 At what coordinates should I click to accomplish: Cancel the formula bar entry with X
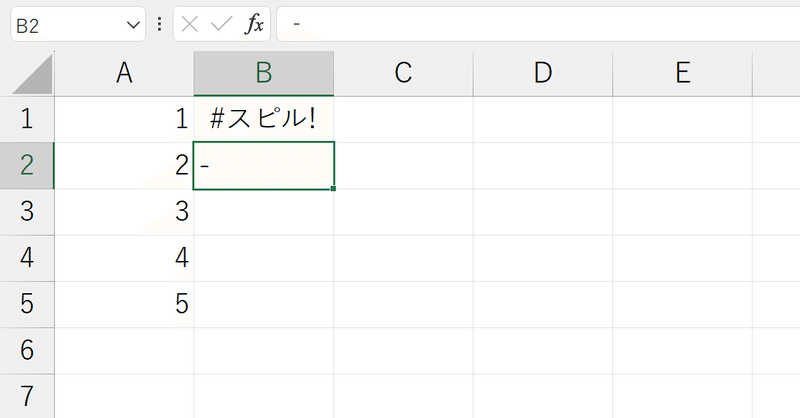pos(189,24)
